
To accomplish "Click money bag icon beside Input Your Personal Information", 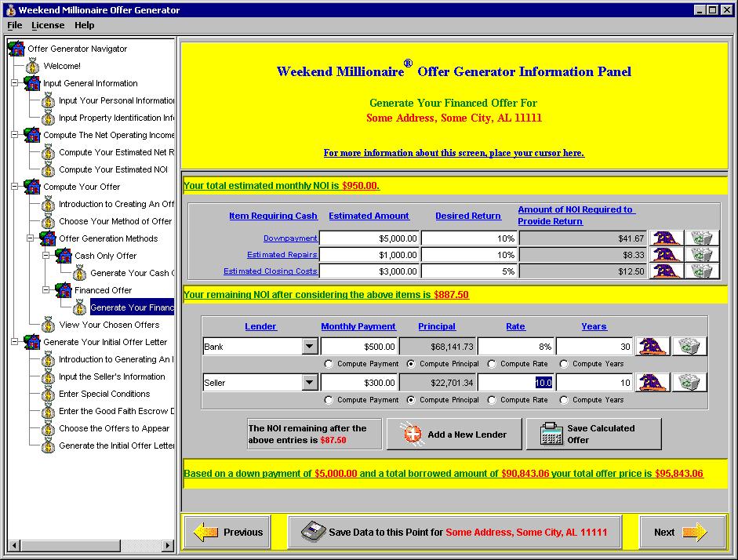I will click(48, 100).
